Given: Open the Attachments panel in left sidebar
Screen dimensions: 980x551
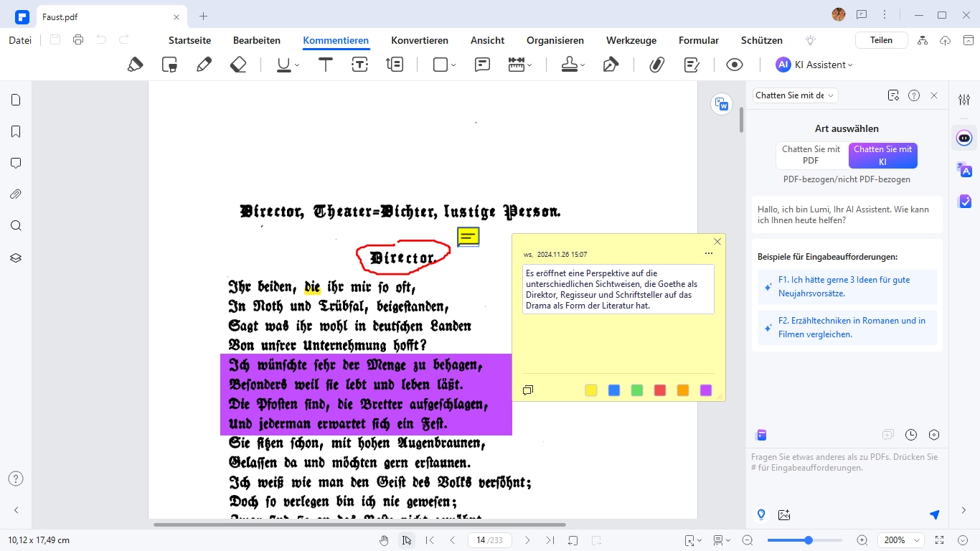Looking at the screenshot, I should [16, 194].
